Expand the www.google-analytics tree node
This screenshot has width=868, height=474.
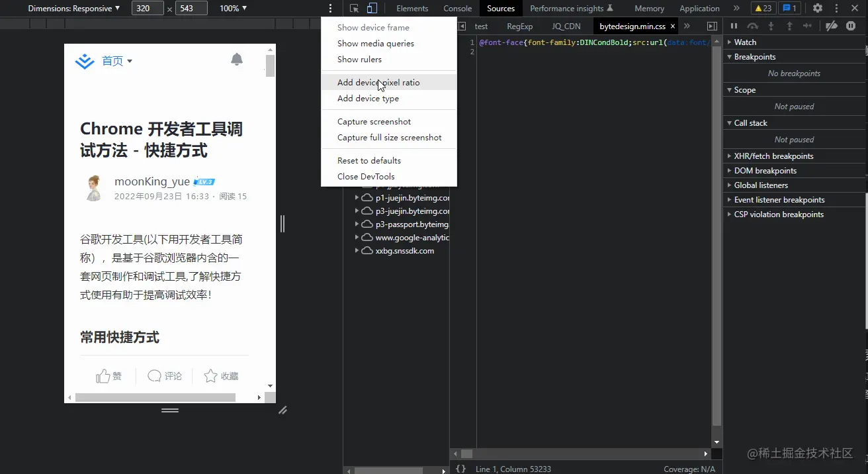357,238
